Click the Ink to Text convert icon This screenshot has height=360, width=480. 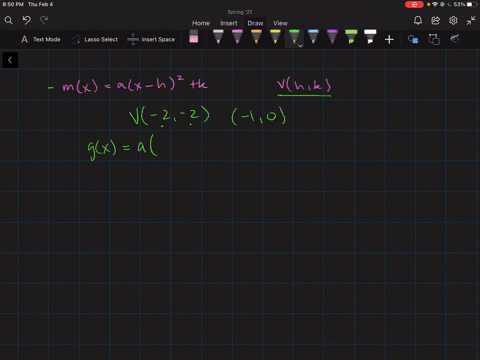tap(434, 39)
